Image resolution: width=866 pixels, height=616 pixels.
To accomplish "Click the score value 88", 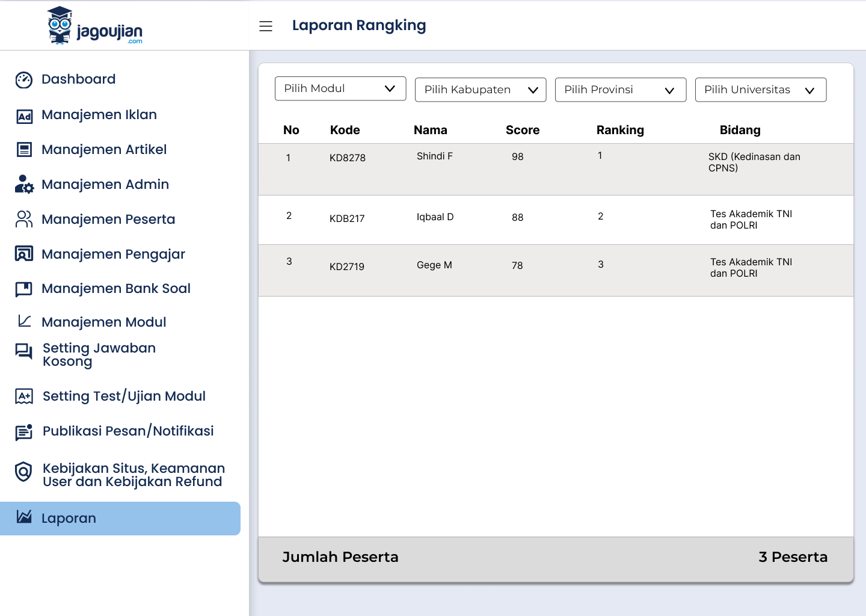I will pos(518,218).
